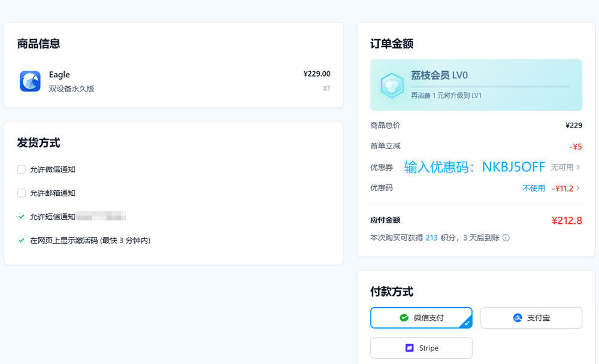The width and height of the screenshot is (599, 364).
Task: Click the 荔枝会员 hexagon badge icon
Action: tap(392, 85)
